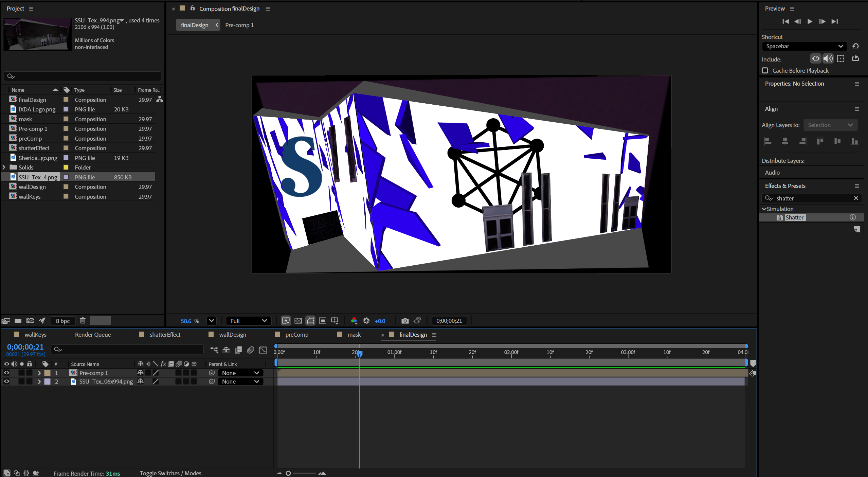Switch to the shatterEffect timeline tab
The image size is (868, 477).
pyautogui.click(x=165, y=335)
